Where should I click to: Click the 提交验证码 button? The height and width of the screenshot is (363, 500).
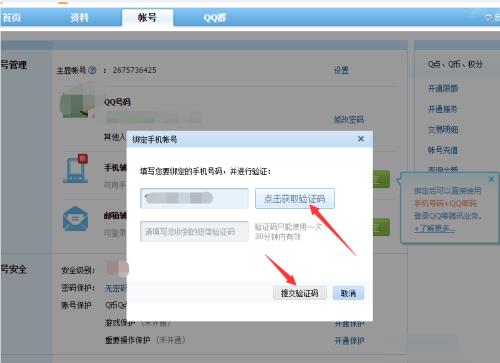299,293
